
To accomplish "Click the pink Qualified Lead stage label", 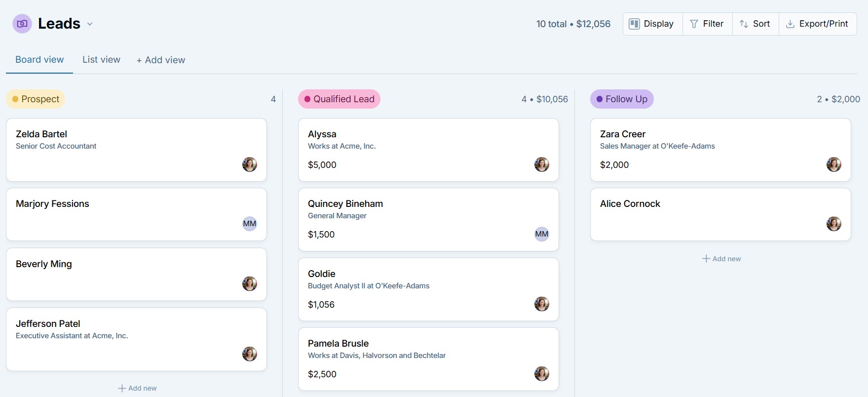I will point(339,99).
